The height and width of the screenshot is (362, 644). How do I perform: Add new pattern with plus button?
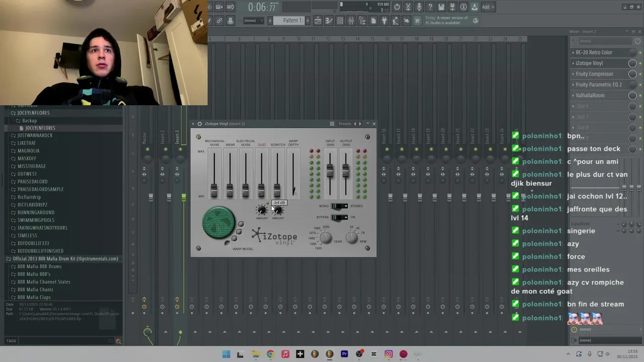(x=308, y=21)
